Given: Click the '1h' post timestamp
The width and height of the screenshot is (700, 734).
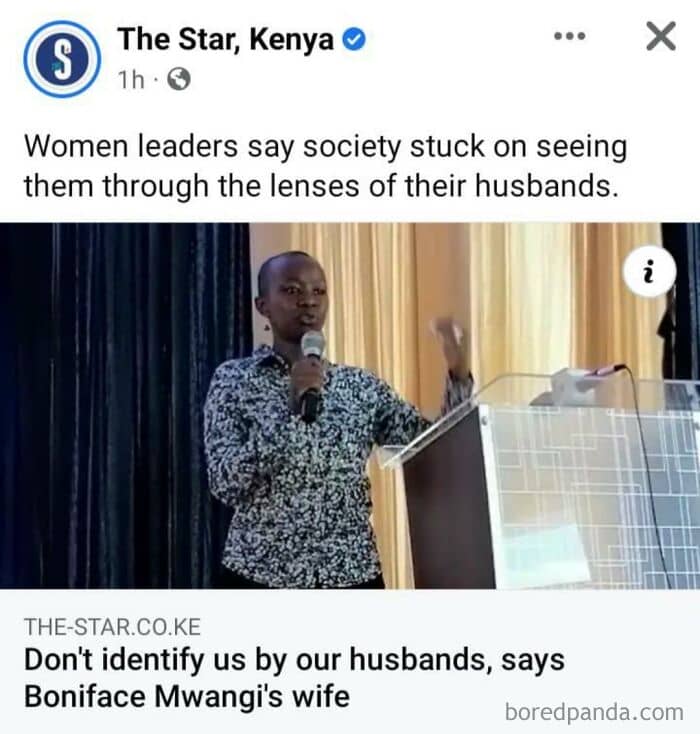Looking at the screenshot, I should (131, 80).
